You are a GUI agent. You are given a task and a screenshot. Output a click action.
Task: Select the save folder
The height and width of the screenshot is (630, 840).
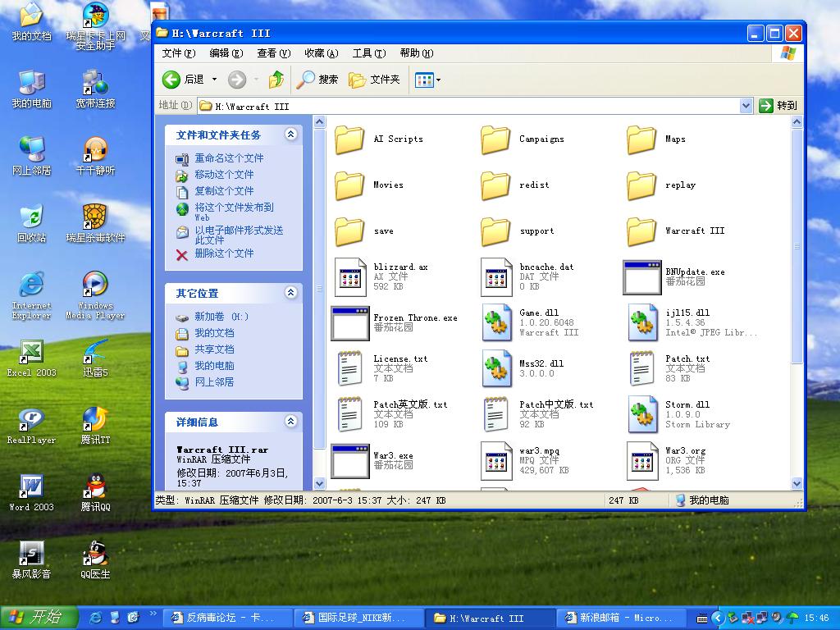click(364, 231)
